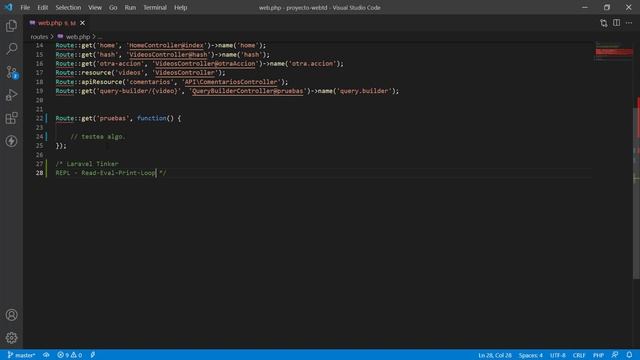640x360 pixels.
Task: Click 'query.builder' route name text
Action: coord(364,91)
